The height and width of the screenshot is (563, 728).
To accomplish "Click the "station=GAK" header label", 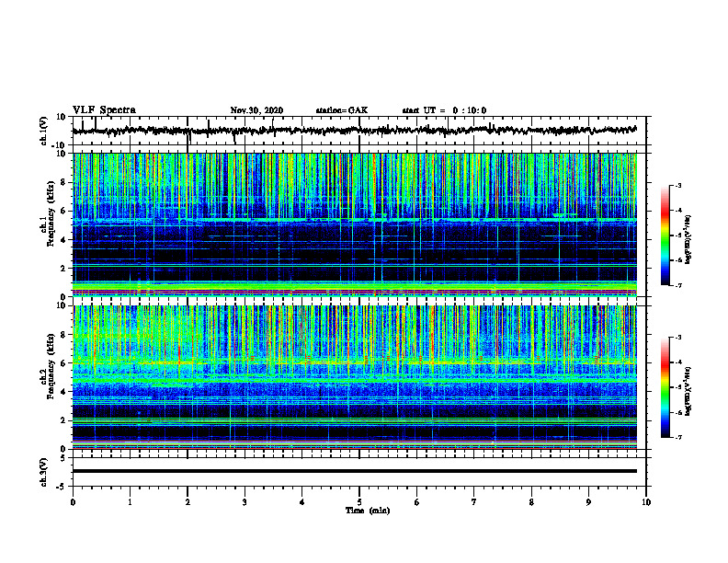I will (x=342, y=110).
